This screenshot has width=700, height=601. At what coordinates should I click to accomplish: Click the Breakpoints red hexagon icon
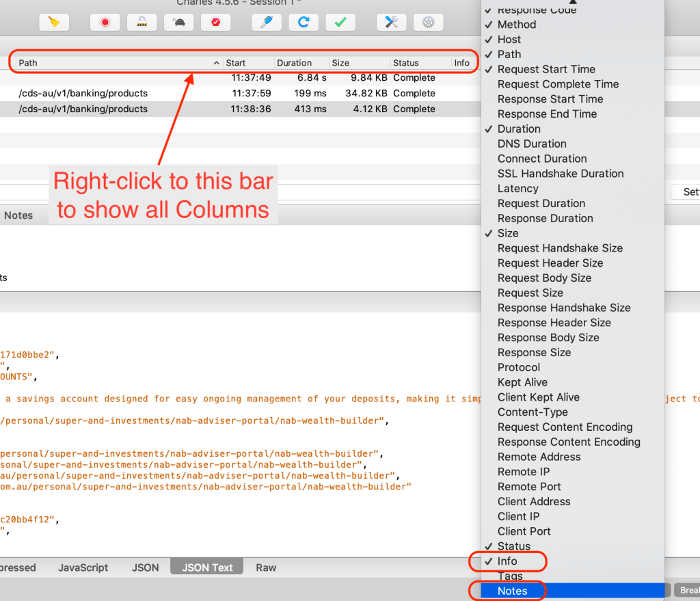(216, 22)
